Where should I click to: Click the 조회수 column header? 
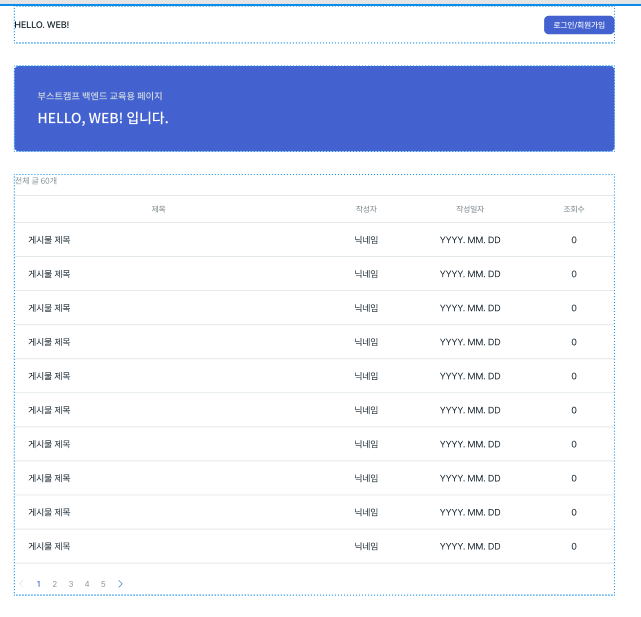click(574, 209)
